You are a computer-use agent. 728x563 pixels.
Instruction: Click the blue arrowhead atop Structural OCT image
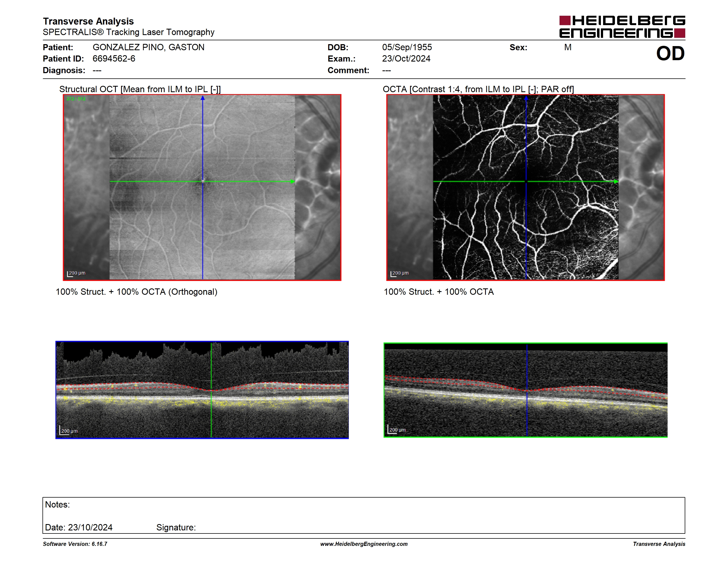pyautogui.click(x=203, y=98)
